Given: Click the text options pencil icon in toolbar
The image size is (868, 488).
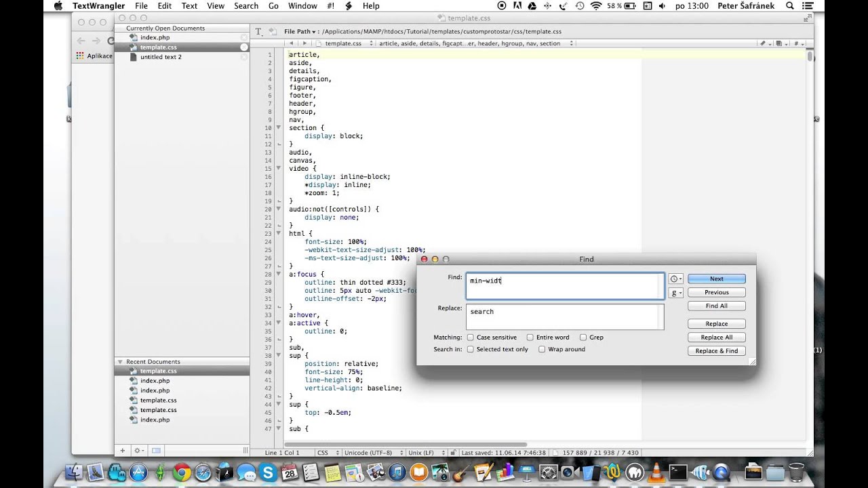Looking at the screenshot, I should [258, 32].
